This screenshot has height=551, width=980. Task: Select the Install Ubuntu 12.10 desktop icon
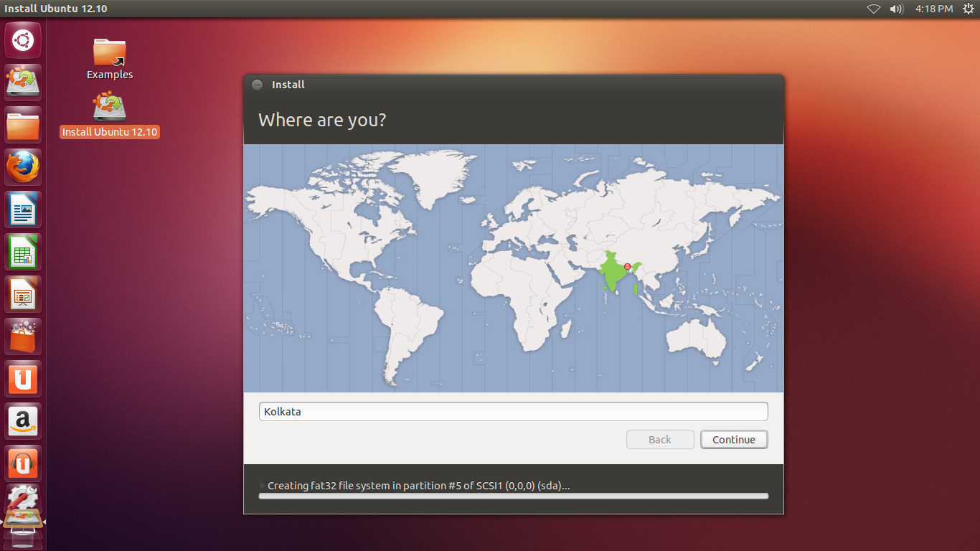point(110,116)
